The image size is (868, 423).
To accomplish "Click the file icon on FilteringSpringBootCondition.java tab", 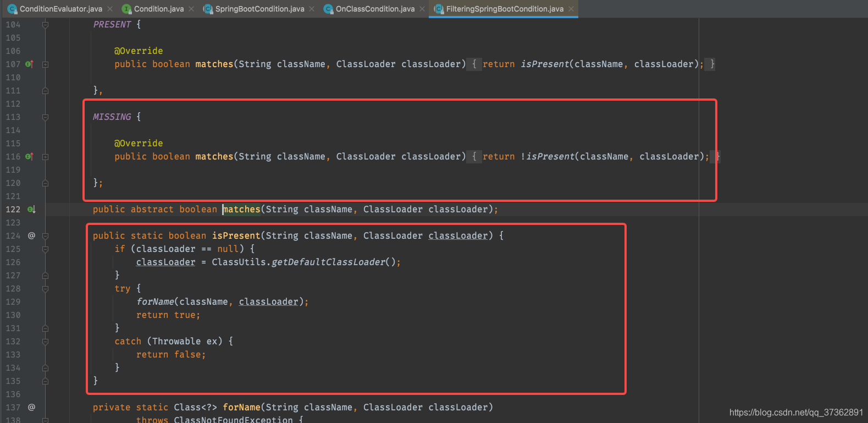I will [x=439, y=9].
